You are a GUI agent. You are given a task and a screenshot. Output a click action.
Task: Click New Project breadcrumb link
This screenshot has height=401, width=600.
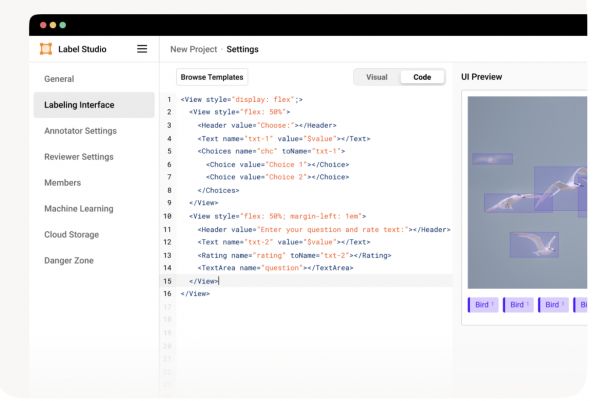tap(195, 49)
